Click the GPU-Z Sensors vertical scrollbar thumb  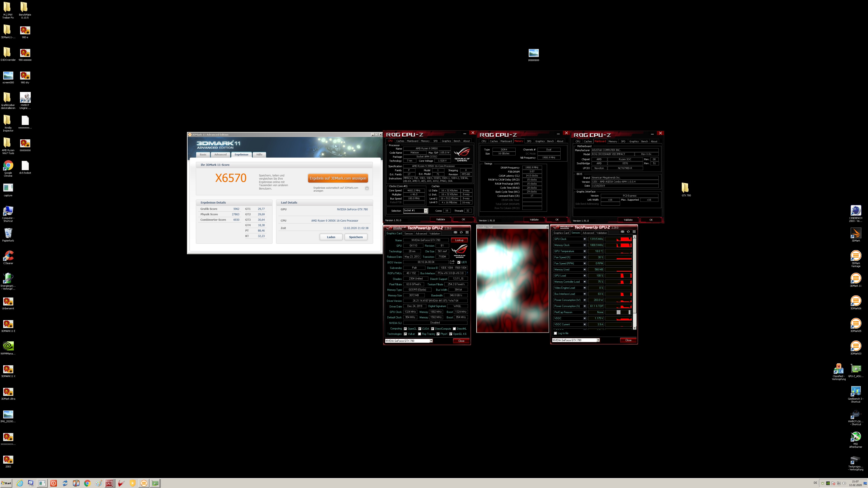634,276
